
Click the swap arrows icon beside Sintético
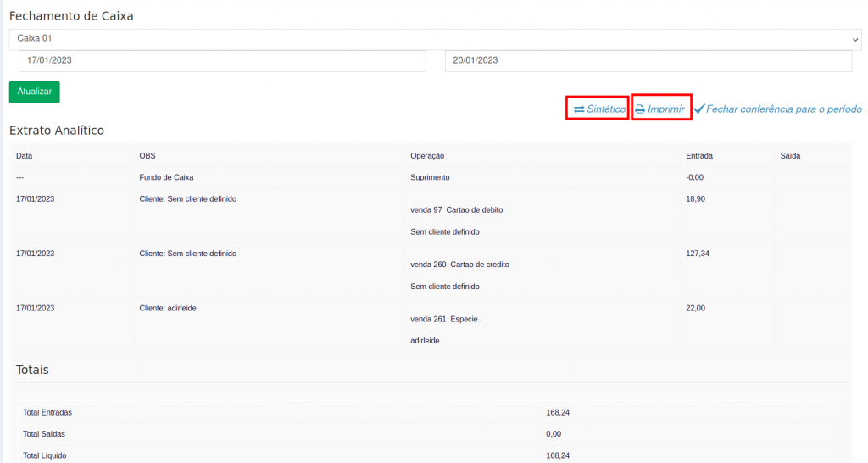tap(579, 109)
